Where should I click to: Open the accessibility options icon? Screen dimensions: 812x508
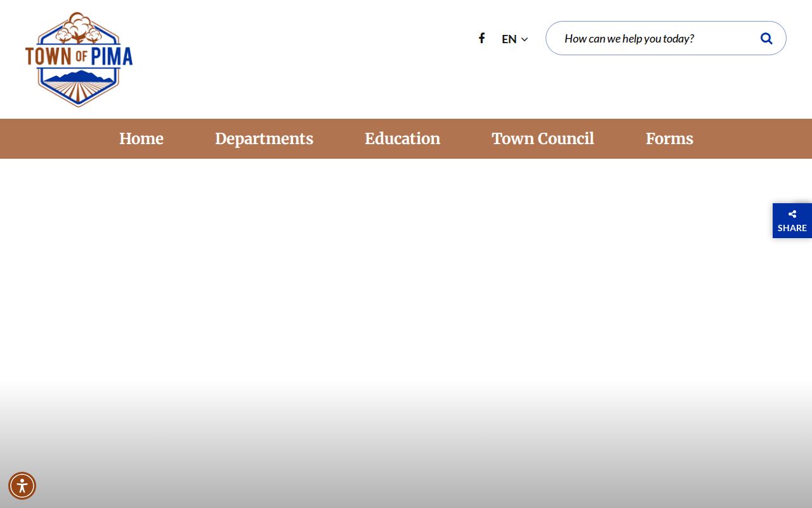22,486
